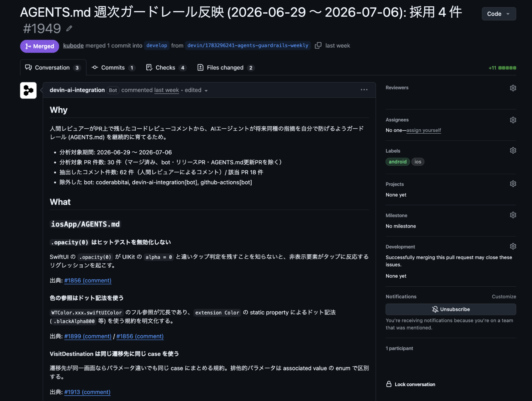Click the +11 diffstat indicator
This screenshot has width=532, height=401.
point(502,68)
